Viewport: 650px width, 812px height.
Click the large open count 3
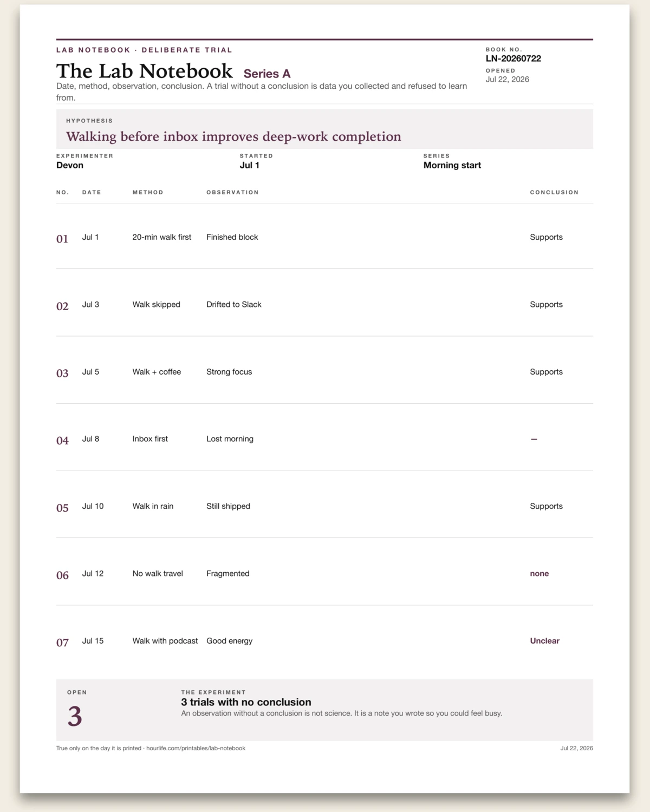pos(75,716)
